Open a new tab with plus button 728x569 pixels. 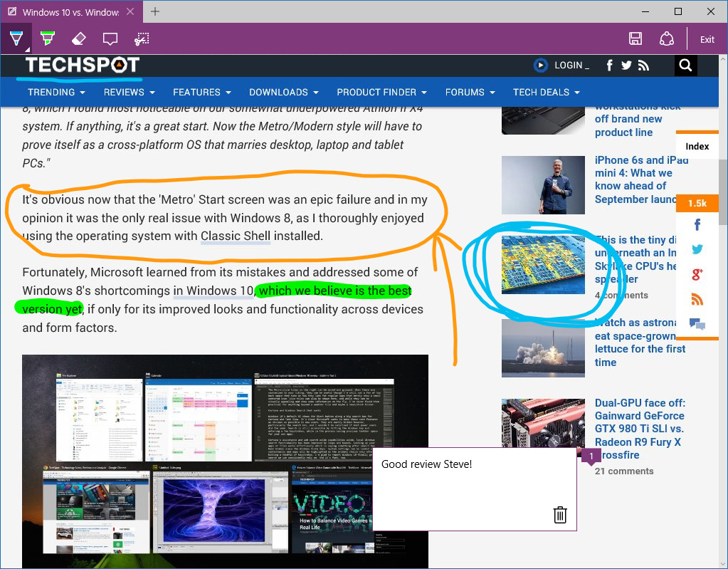pyautogui.click(x=155, y=11)
